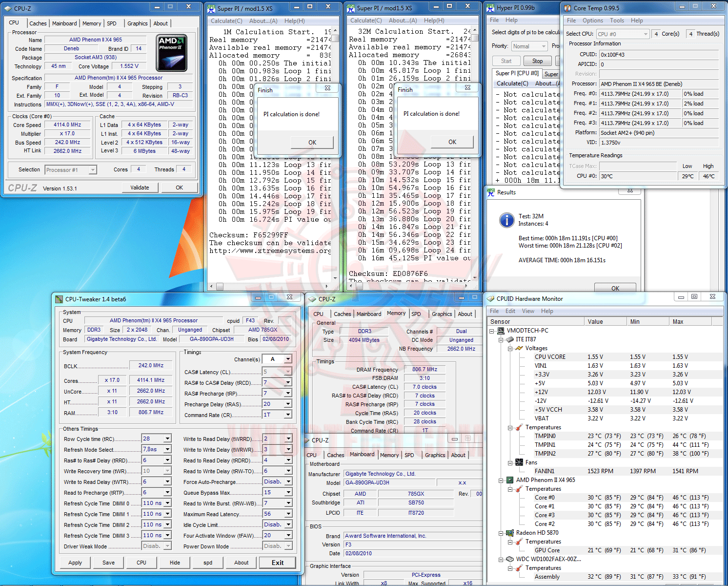Open the Select CPU dropdown in Core Temp
728x586 pixels.
[x=646, y=34]
